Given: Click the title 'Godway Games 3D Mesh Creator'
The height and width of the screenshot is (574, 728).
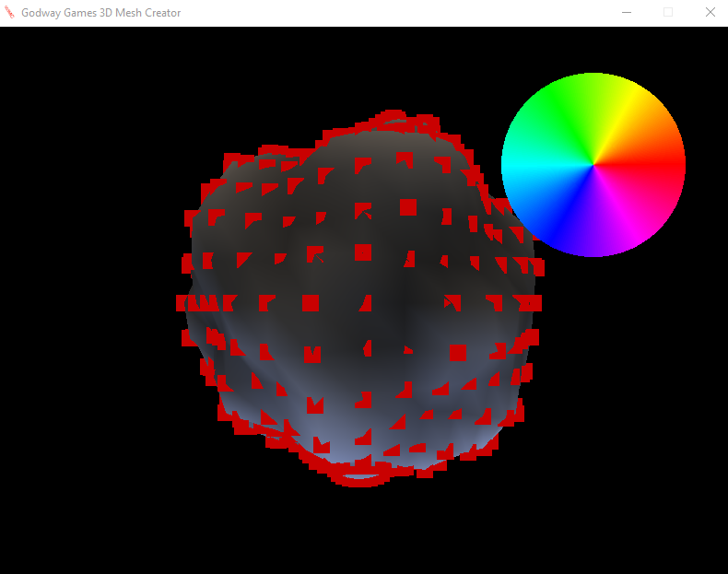Looking at the screenshot, I should coord(100,13).
